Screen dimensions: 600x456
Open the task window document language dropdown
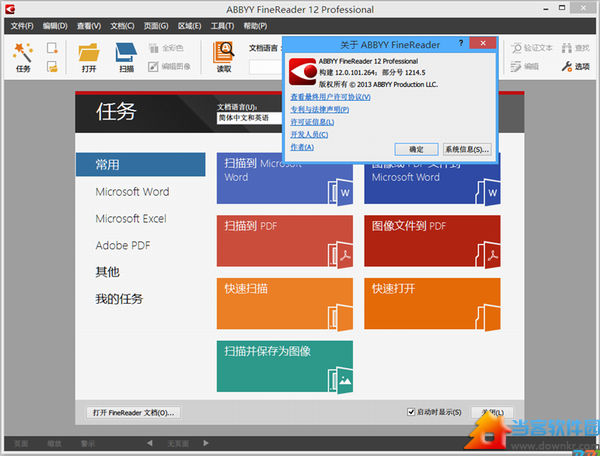pyautogui.click(x=249, y=118)
